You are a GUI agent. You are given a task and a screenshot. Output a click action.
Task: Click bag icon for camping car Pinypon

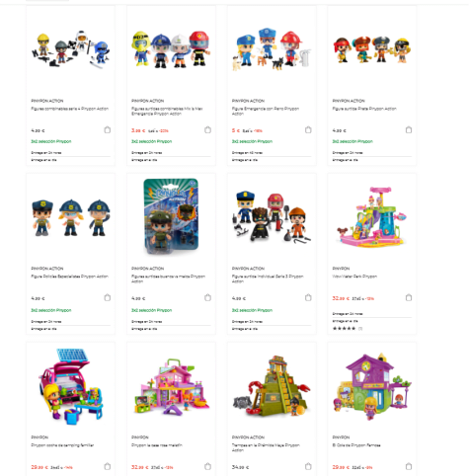(108, 466)
